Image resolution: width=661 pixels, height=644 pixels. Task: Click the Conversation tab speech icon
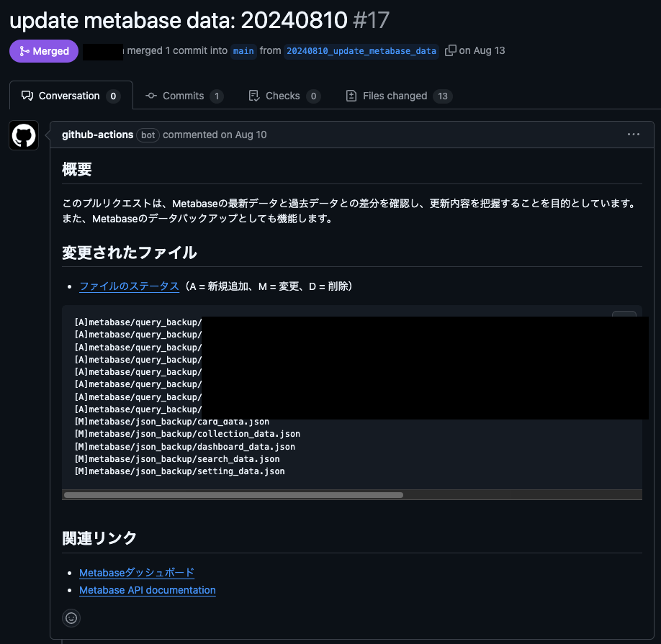(x=27, y=96)
